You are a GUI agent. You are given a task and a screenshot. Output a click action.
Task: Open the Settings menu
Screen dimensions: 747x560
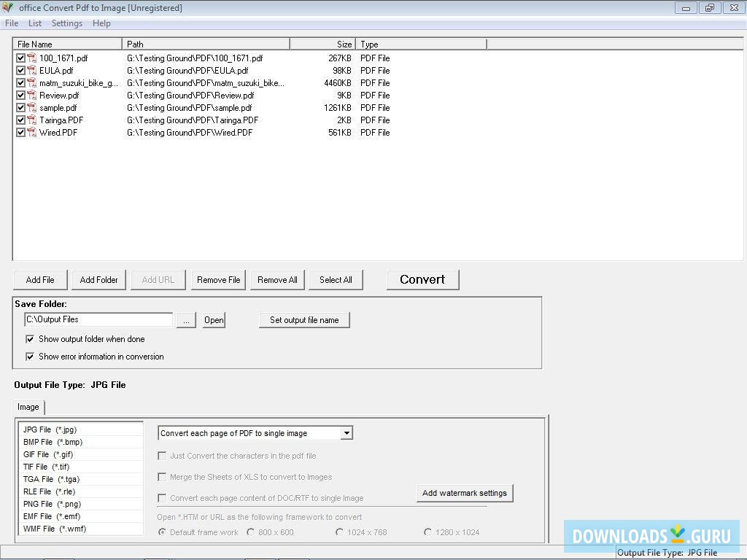(66, 23)
